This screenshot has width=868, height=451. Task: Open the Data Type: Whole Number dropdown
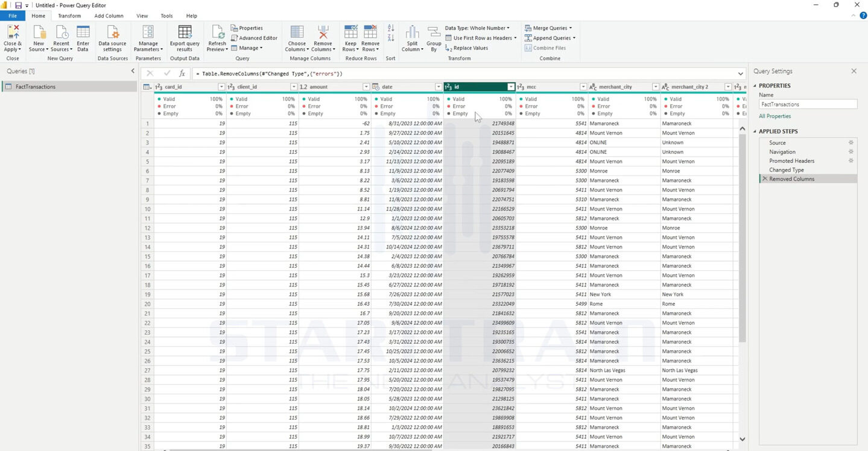coord(477,28)
